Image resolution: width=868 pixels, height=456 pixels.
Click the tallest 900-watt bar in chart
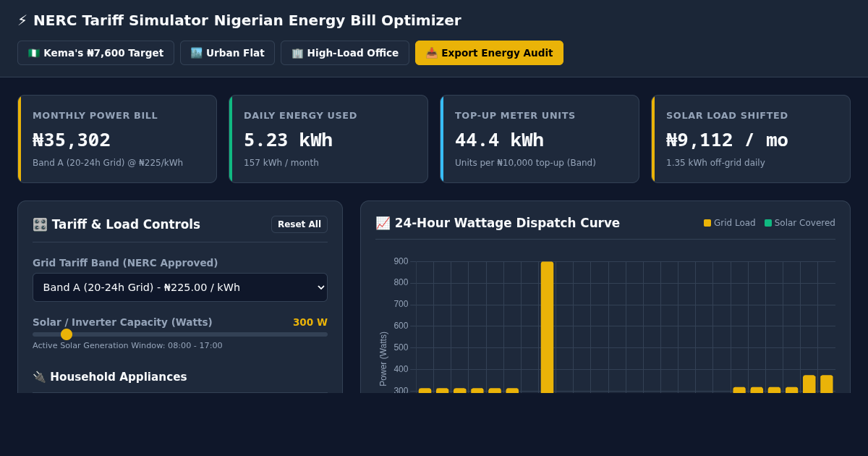click(547, 327)
